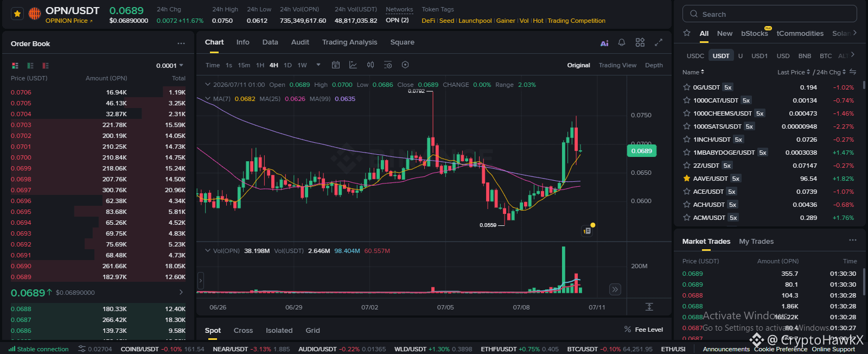Swap 24h Chg column display

853,72
